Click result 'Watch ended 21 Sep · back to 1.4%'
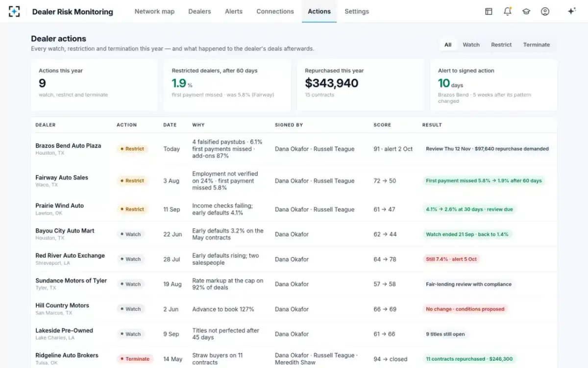 pyautogui.click(x=467, y=235)
